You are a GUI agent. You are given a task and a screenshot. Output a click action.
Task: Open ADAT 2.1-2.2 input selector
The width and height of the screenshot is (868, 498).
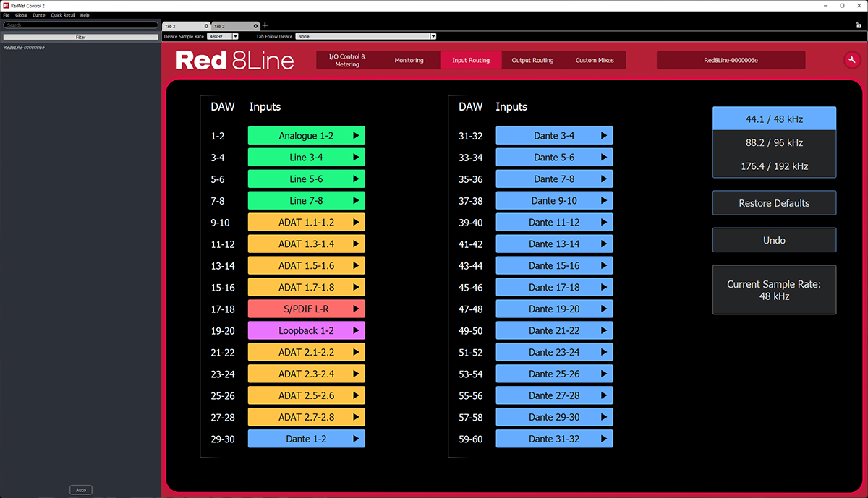306,352
